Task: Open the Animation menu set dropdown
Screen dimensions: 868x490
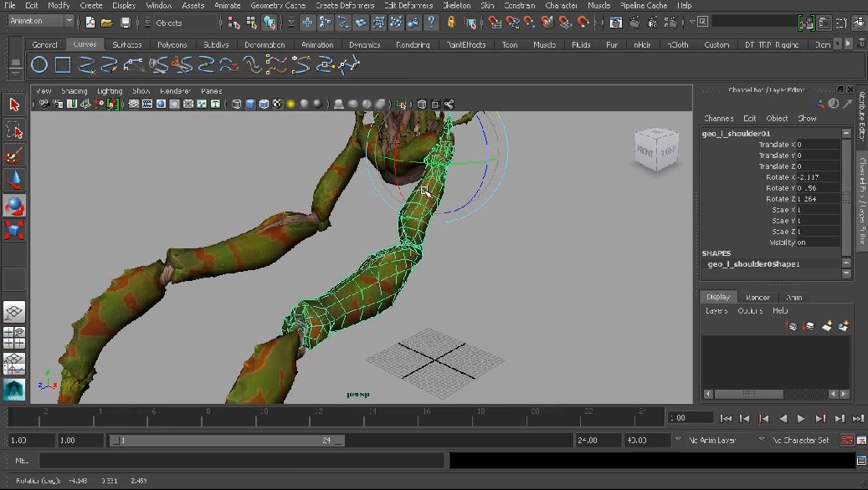Action: pos(69,21)
